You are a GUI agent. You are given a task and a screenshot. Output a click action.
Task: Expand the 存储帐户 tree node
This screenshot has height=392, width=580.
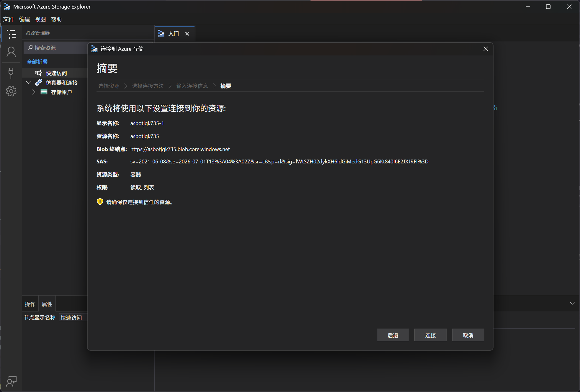tap(34, 92)
